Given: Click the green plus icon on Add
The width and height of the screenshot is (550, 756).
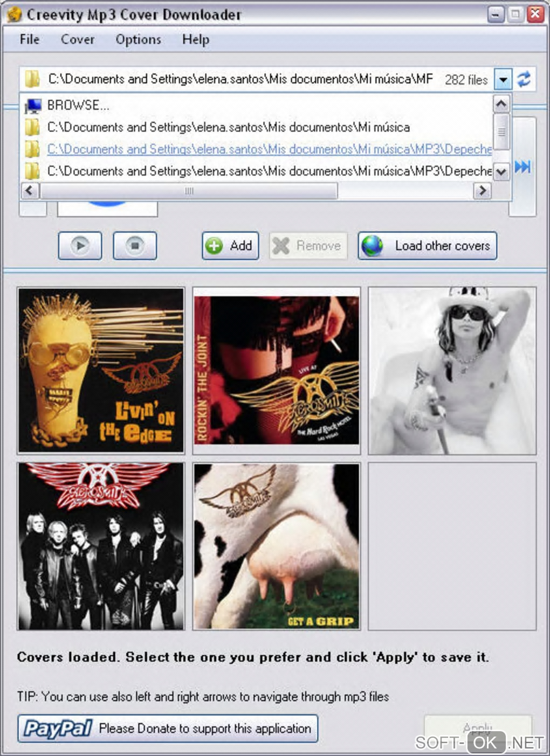Looking at the screenshot, I should [214, 246].
